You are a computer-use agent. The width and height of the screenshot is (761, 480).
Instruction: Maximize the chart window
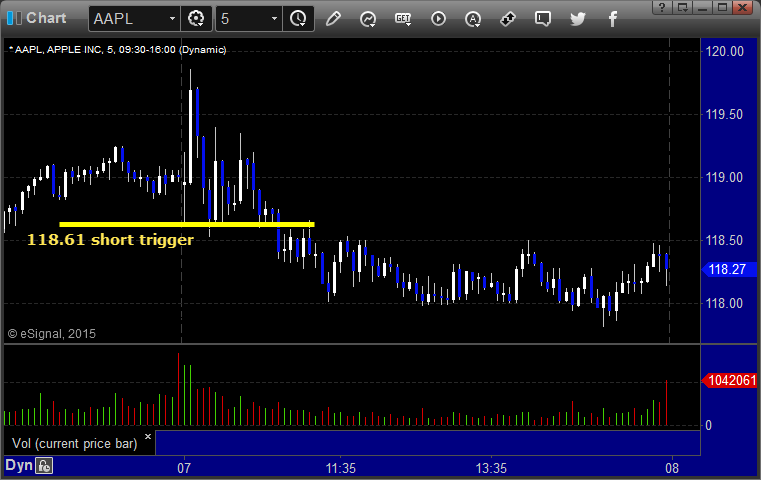(722, 7)
